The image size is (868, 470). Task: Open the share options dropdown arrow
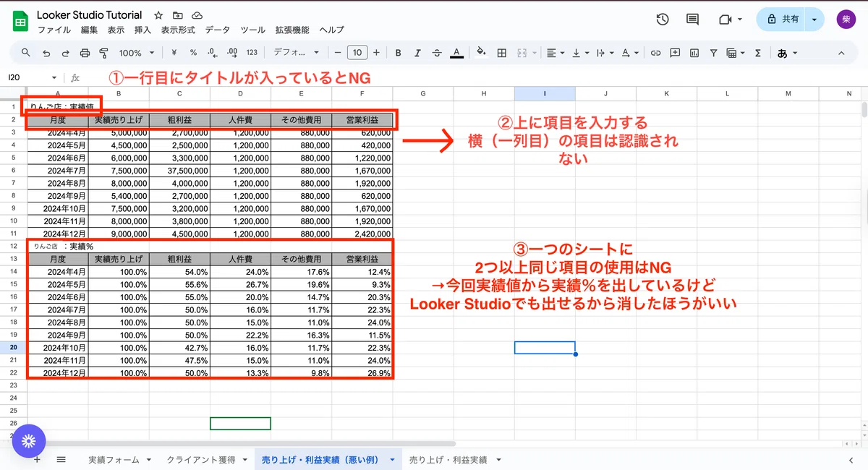pyautogui.click(x=815, y=20)
